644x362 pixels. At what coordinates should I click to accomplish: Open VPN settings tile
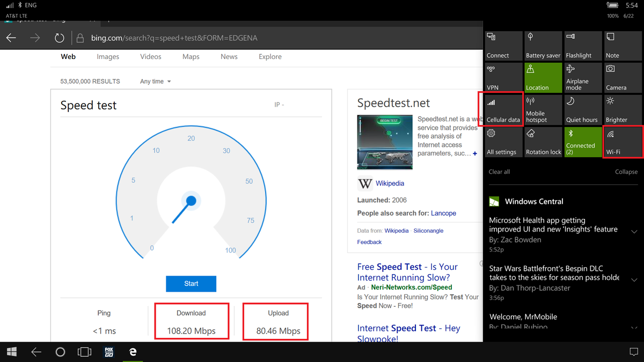[503, 78]
